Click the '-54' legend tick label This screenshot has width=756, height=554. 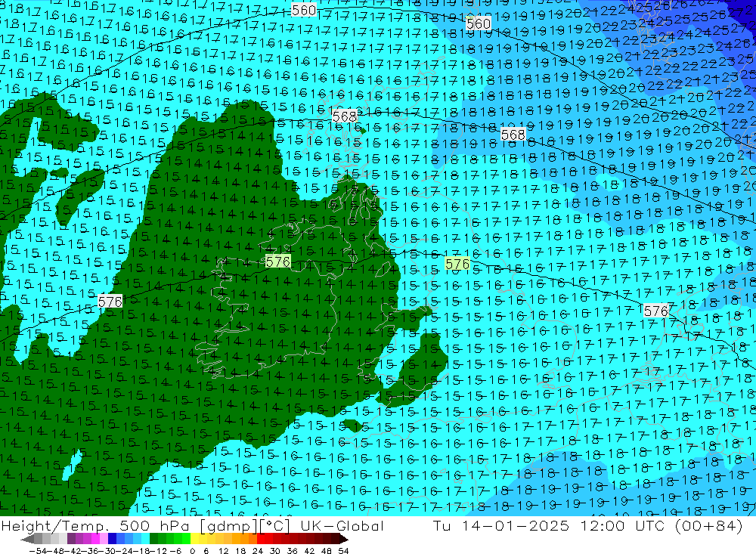click(38, 551)
